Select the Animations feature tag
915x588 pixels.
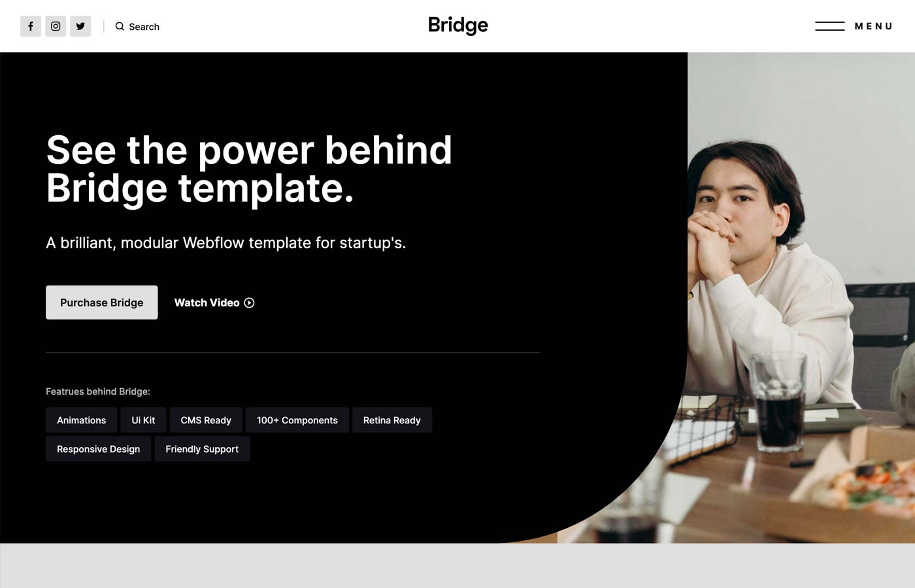[82, 420]
